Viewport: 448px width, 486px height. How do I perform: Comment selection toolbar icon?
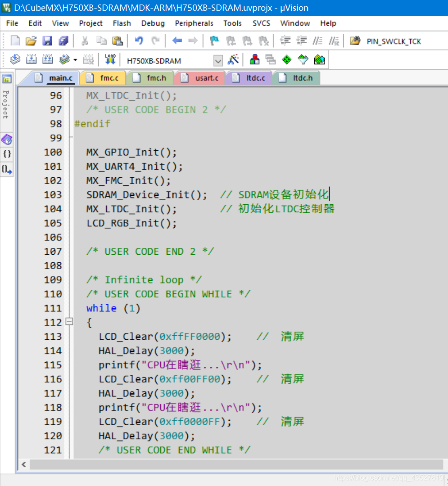(x=317, y=40)
